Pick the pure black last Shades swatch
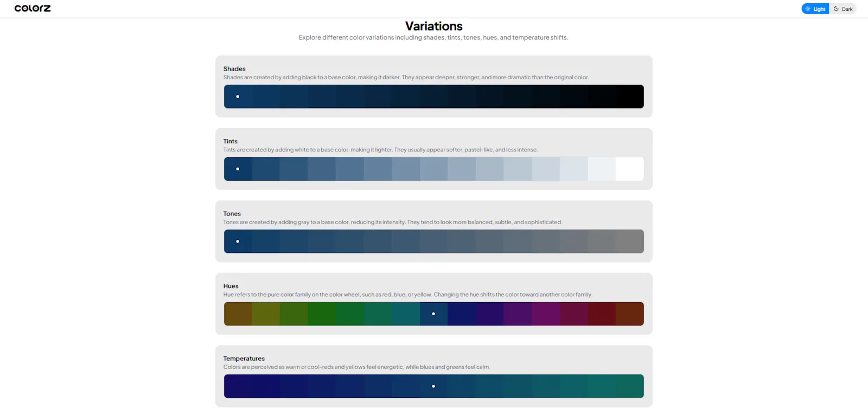 [630, 97]
